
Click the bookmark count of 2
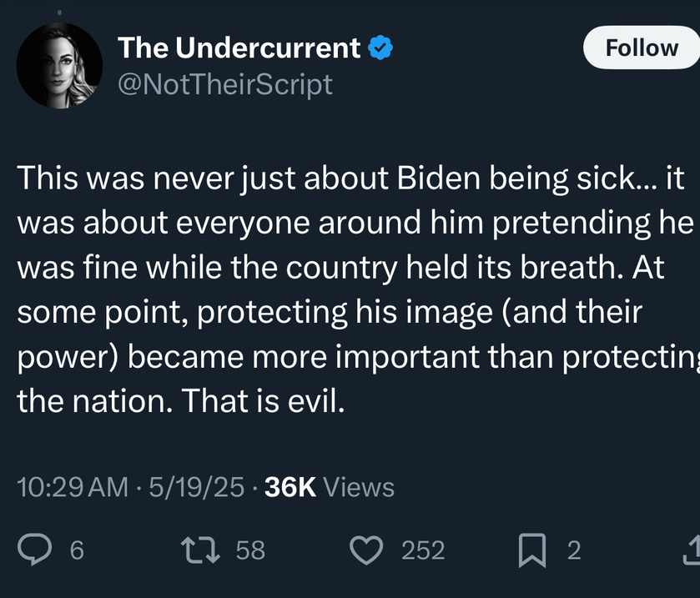click(574, 550)
